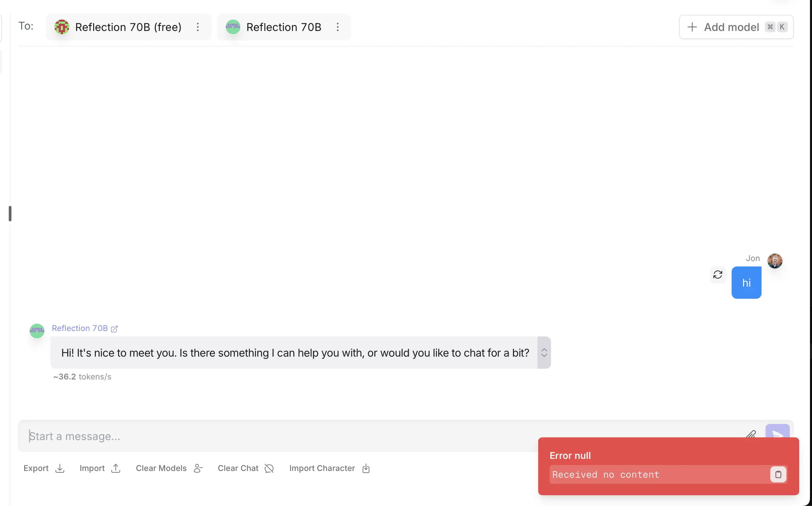Click the 'Received no content' error text
The image size is (812, 506).
[x=605, y=474]
